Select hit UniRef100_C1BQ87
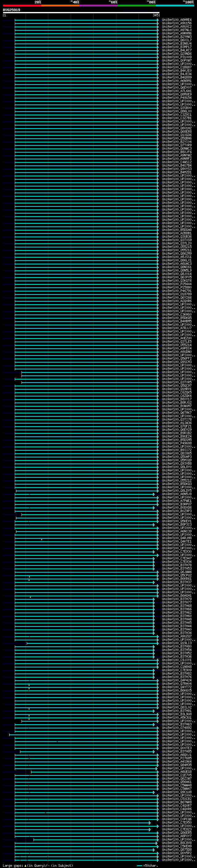This screenshot has height=868, width=197. (x=177, y=67)
